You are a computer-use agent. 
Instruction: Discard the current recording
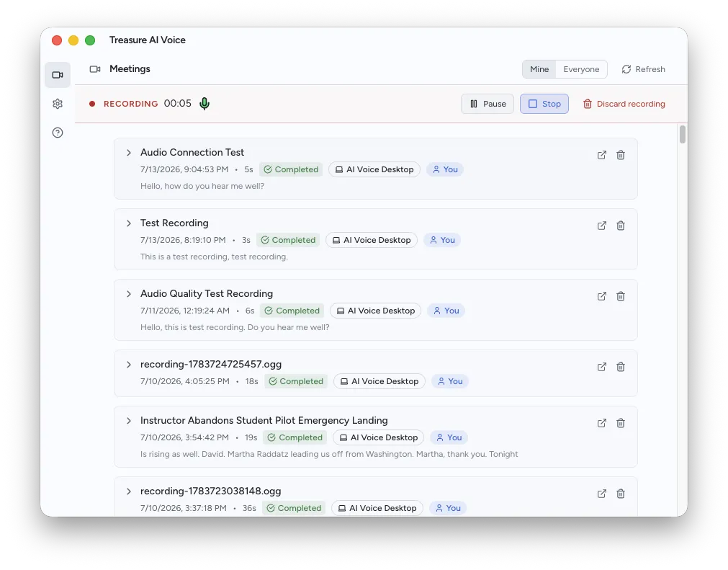[624, 104]
